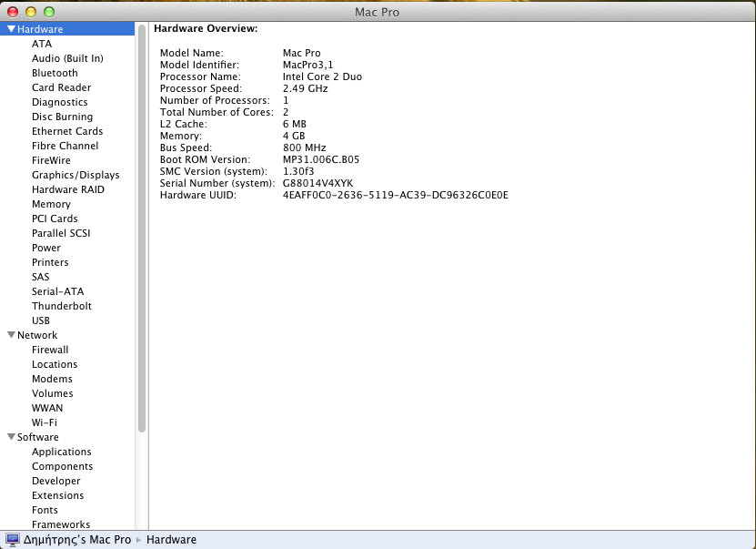Open Volumes under Network
This screenshot has height=549, width=756.
coord(53,393)
